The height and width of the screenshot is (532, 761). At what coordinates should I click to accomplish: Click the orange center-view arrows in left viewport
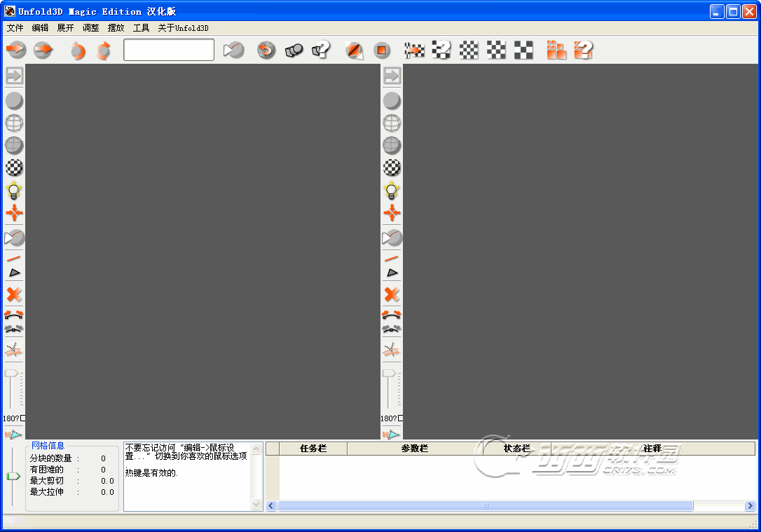[14, 212]
